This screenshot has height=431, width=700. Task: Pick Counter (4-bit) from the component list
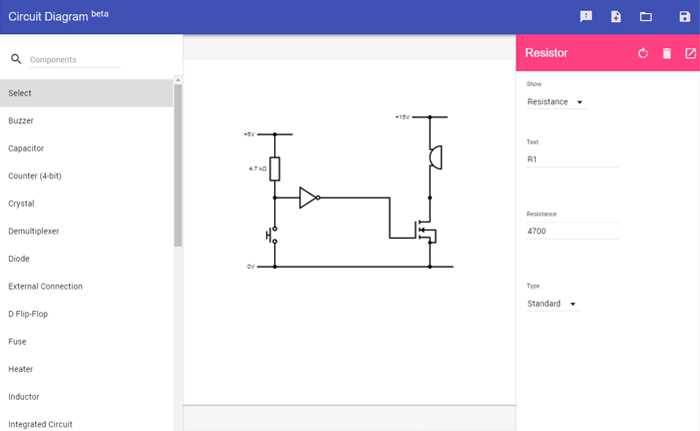[x=87, y=176]
